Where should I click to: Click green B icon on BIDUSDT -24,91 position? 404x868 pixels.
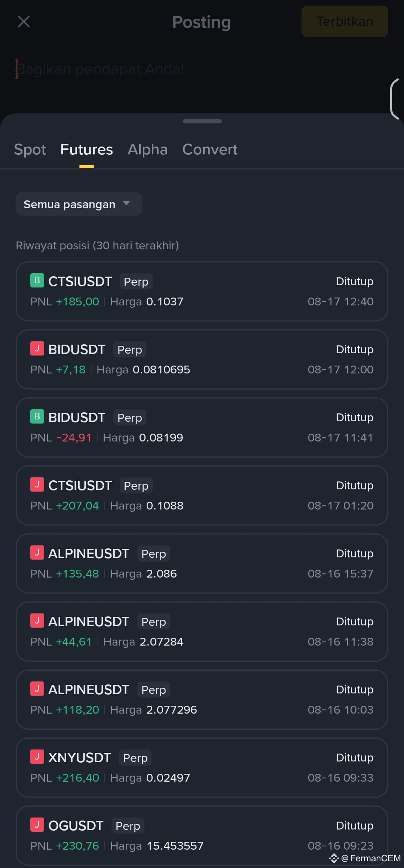[37, 416]
